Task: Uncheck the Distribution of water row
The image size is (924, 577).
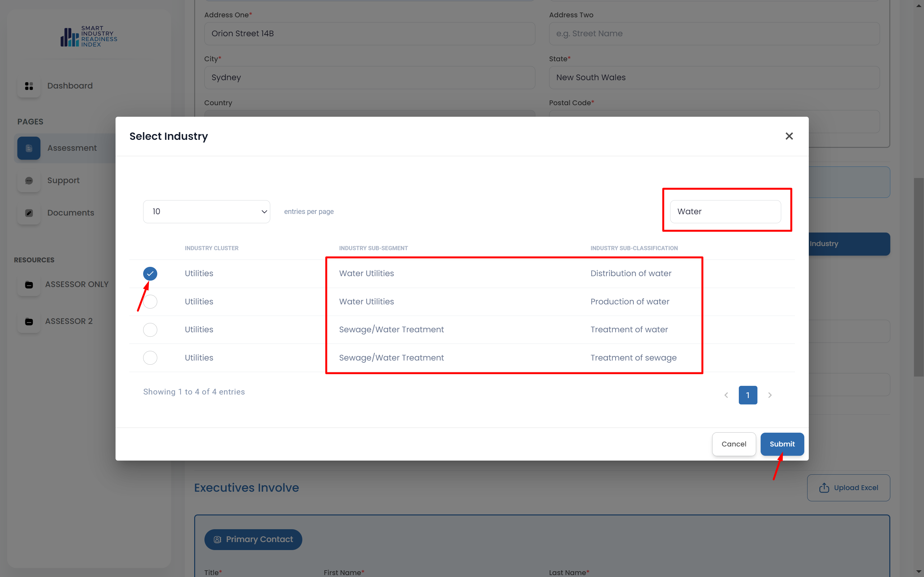Action: click(x=150, y=274)
